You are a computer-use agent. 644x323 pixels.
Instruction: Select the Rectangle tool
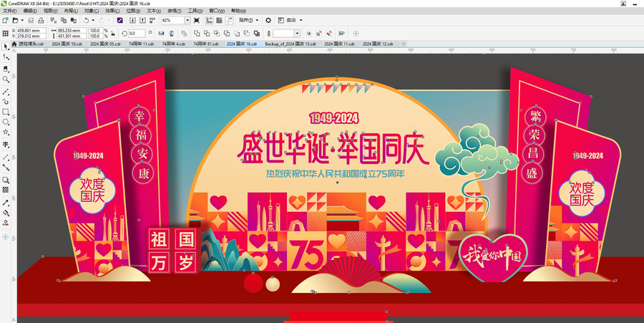coord(6,112)
